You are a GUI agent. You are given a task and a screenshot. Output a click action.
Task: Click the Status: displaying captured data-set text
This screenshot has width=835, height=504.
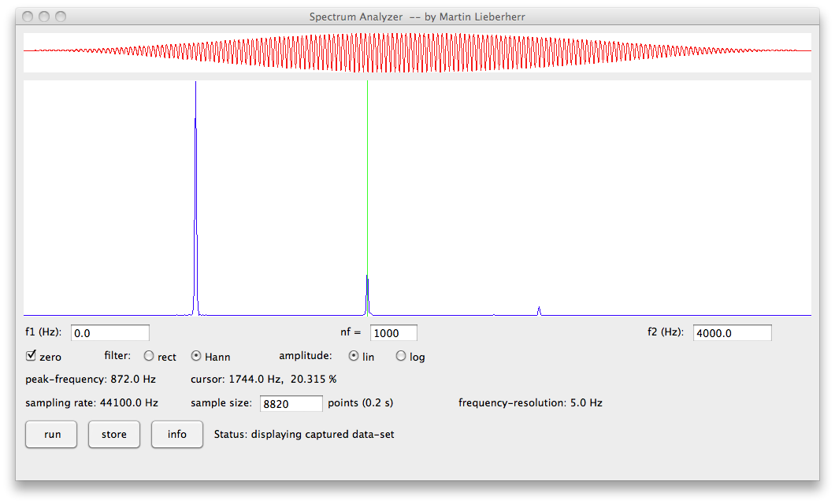point(304,434)
